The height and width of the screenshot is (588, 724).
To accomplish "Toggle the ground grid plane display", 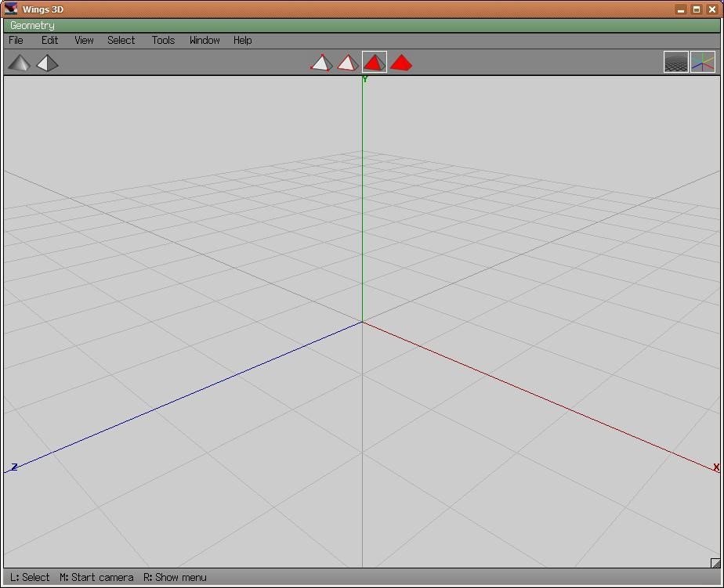I will coord(675,63).
